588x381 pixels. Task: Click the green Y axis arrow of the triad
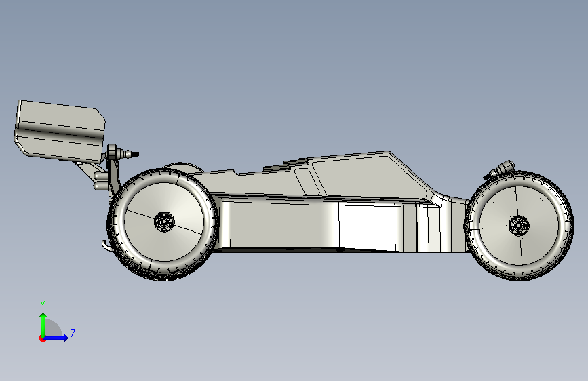pyautogui.click(x=43, y=325)
